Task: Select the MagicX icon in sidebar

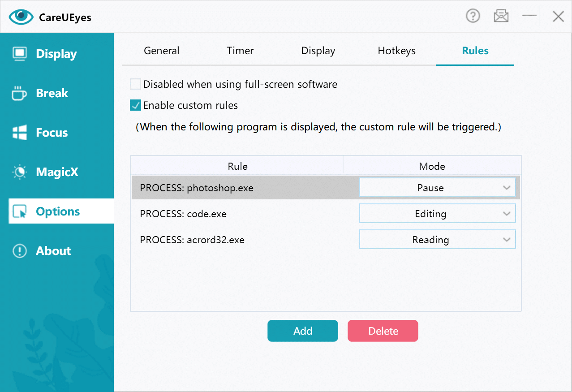Action: pyautogui.click(x=20, y=172)
